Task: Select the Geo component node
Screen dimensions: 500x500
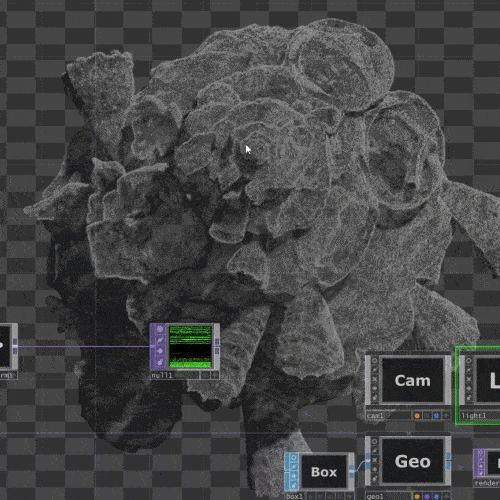Action: pos(413,461)
